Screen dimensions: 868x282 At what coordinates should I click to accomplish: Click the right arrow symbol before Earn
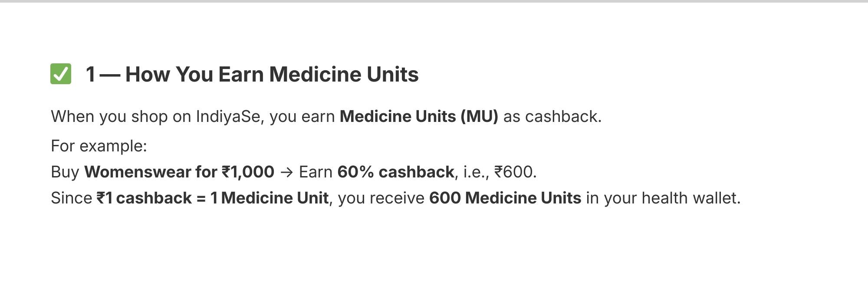(x=286, y=172)
